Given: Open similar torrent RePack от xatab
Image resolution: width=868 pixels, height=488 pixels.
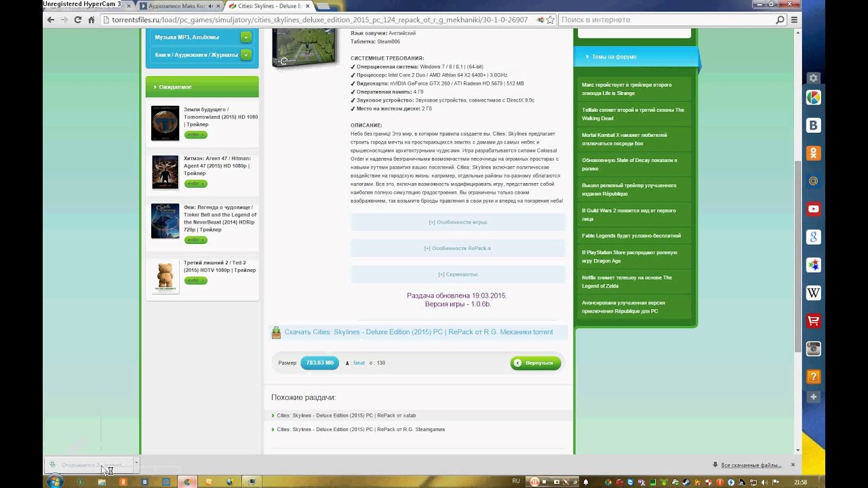Looking at the screenshot, I should tap(347, 415).
